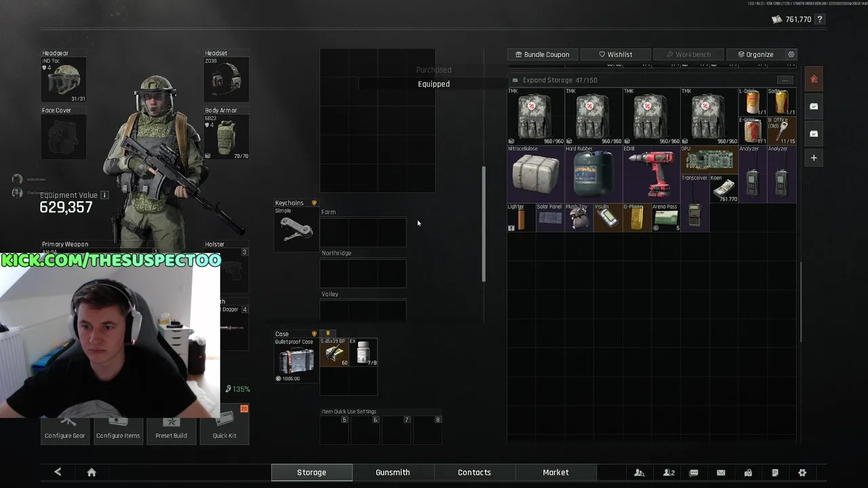The height and width of the screenshot is (488, 868).
Task: Select the L-Drink can item
Action: tap(752, 102)
